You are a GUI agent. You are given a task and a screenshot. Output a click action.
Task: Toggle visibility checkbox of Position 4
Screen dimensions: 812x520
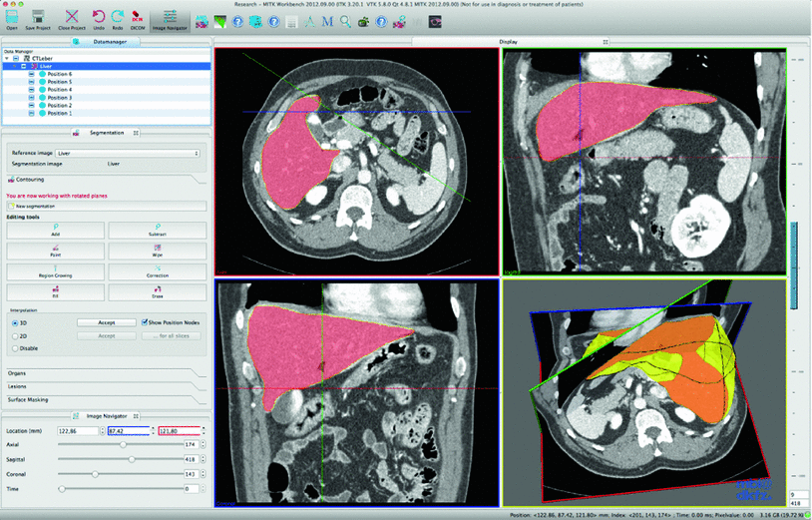pyautogui.click(x=32, y=90)
